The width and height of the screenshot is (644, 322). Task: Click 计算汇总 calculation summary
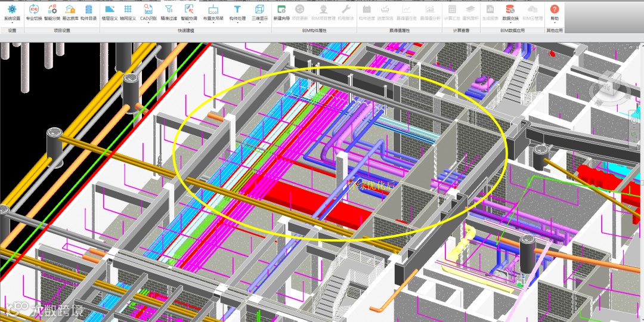(x=452, y=13)
